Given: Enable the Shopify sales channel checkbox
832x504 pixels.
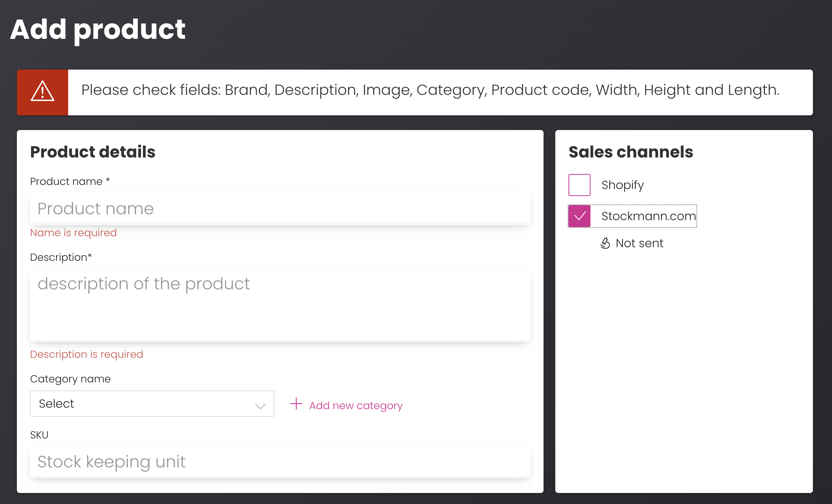Looking at the screenshot, I should click(x=579, y=185).
